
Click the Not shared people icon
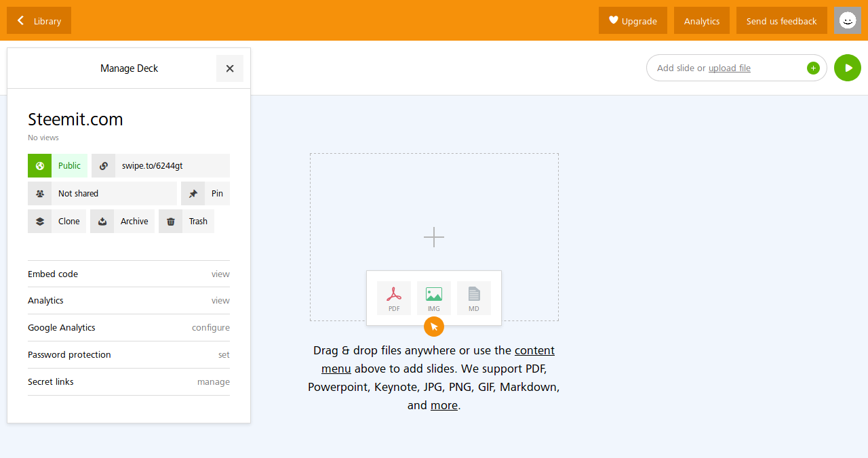tap(39, 194)
